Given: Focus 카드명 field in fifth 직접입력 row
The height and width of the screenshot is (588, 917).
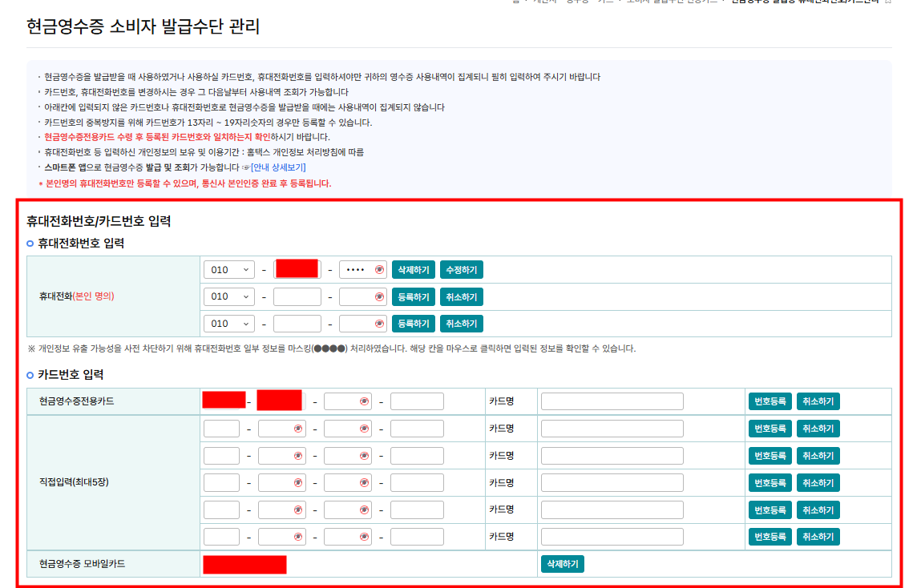Looking at the screenshot, I should pyautogui.click(x=612, y=537).
